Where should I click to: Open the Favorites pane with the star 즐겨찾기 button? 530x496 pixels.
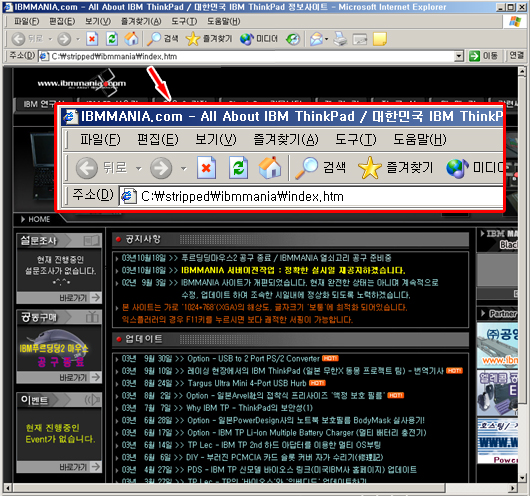click(x=209, y=39)
